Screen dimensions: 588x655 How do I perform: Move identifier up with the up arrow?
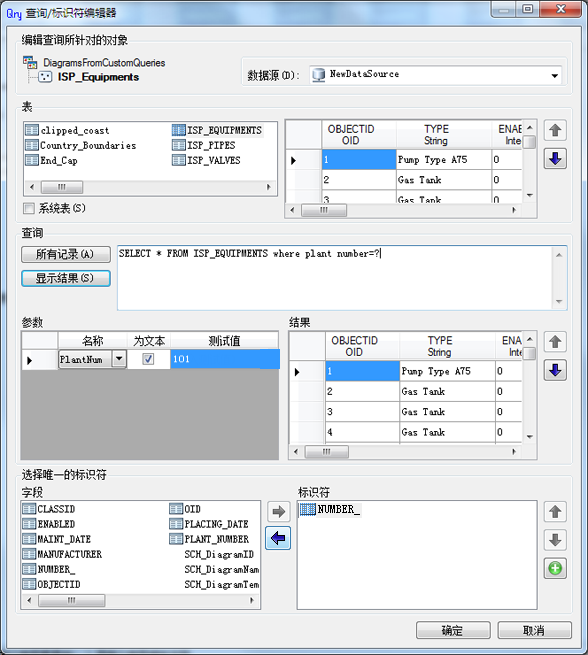(555, 511)
